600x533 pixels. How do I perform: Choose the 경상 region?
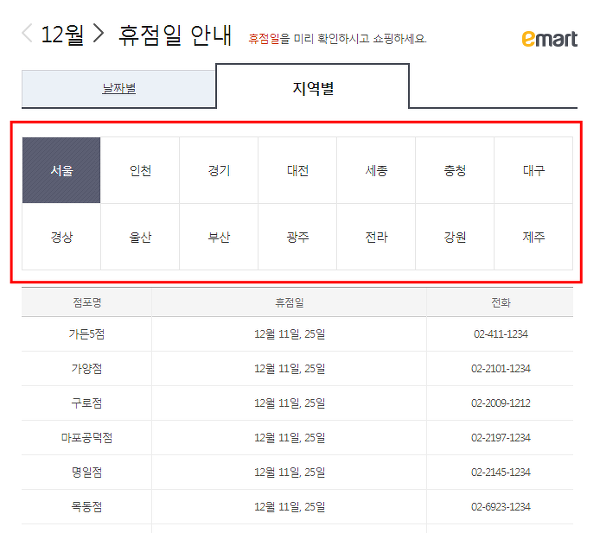point(61,237)
